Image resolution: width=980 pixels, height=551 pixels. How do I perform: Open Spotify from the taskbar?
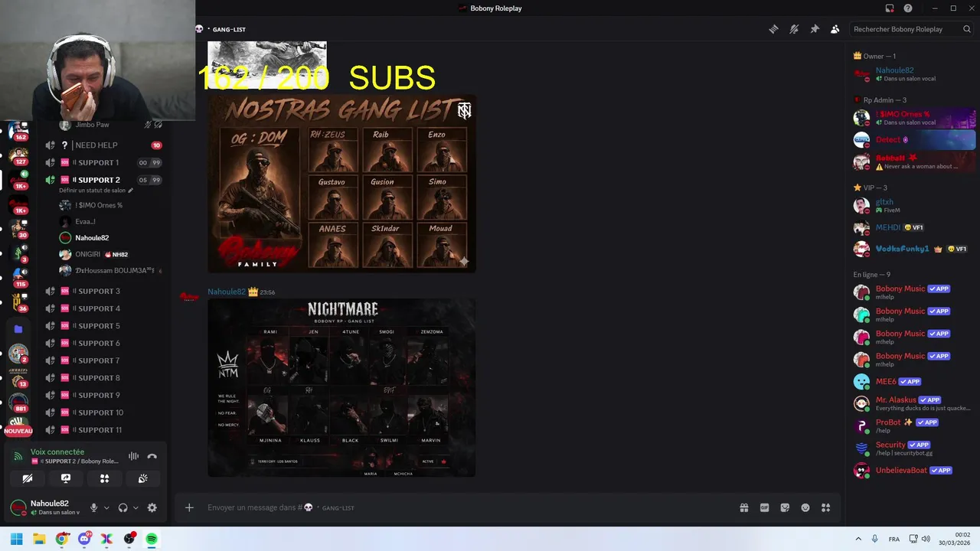pyautogui.click(x=152, y=539)
